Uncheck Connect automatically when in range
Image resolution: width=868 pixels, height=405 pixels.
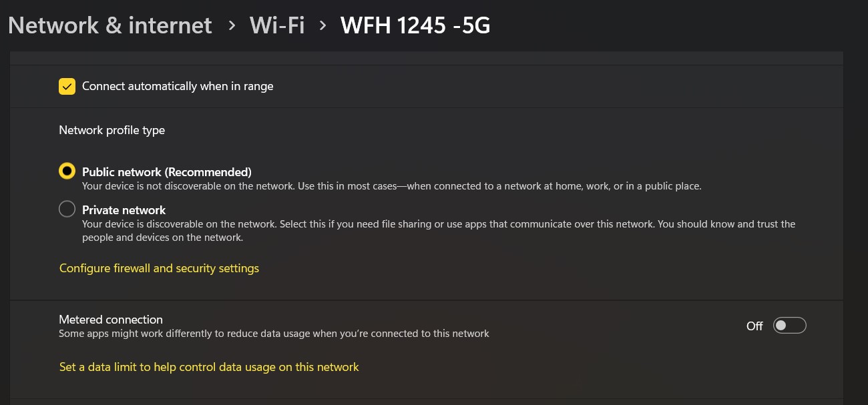pos(67,86)
